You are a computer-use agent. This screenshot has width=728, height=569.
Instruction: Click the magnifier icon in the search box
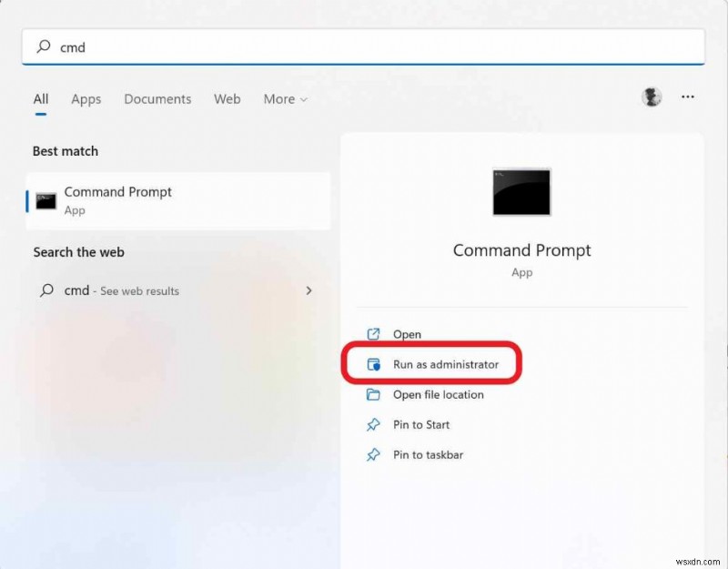click(45, 47)
